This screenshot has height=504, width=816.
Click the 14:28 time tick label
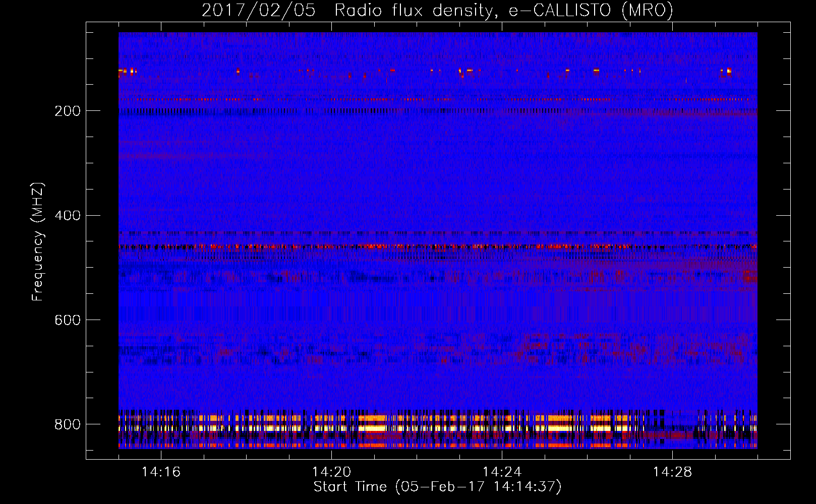[x=672, y=472]
